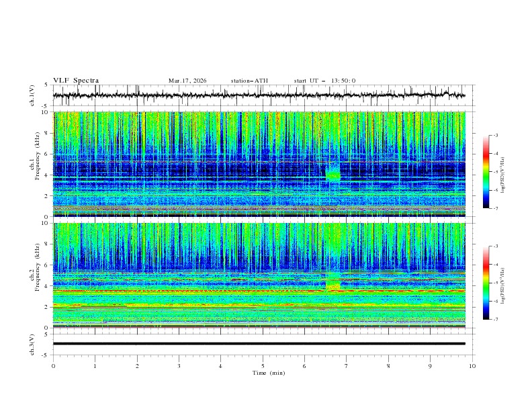Click the "station=ATH" label
The image size is (532, 411).
pyautogui.click(x=249, y=81)
